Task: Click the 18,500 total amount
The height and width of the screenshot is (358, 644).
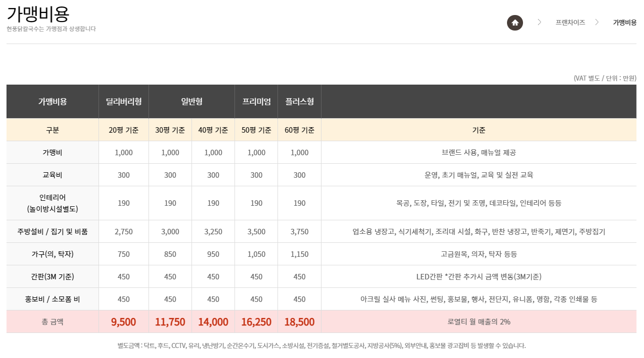Action: click(x=299, y=322)
